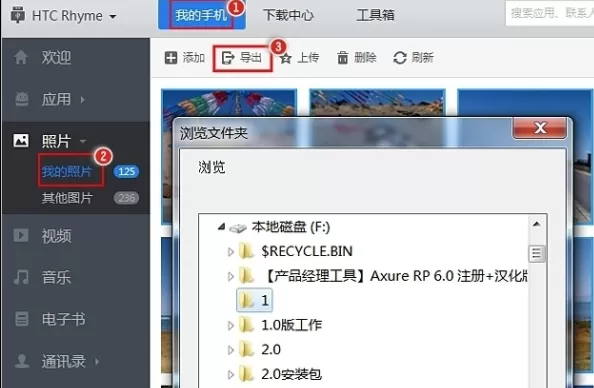The image size is (594, 388).
Task: Expand the 应用 submenu arrow
Action: tap(83, 100)
